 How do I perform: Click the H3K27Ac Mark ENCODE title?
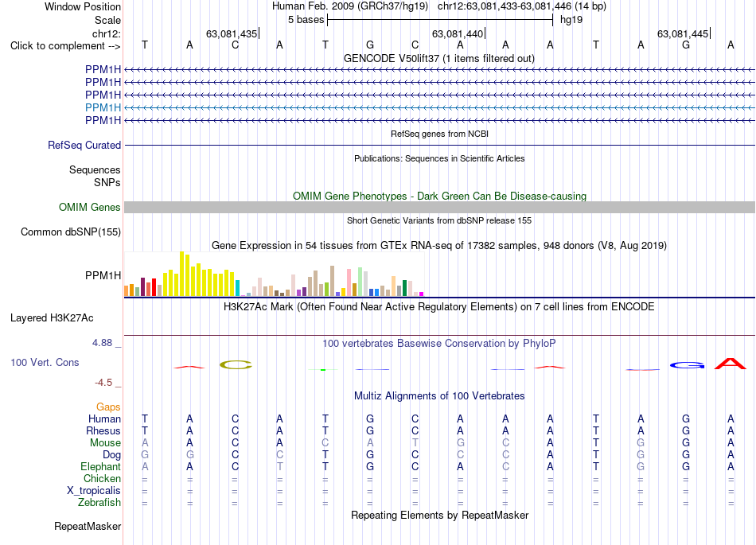tap(439, 307)
